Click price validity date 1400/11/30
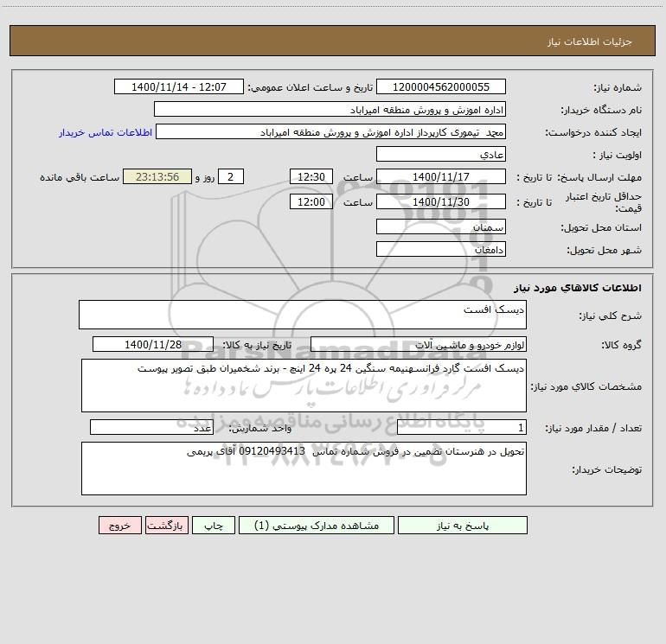This screenshot has width=666, height=644. click(x=441, y=201)
